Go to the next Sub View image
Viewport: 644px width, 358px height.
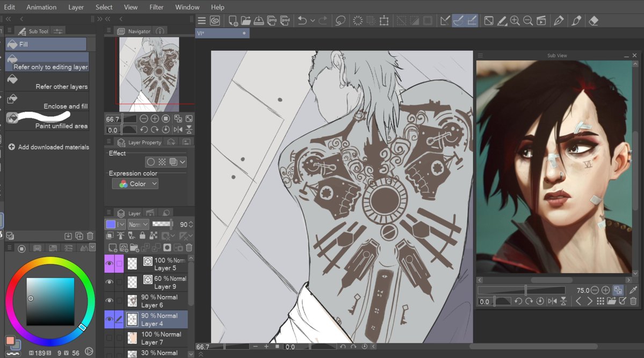(x=589, y=301)
